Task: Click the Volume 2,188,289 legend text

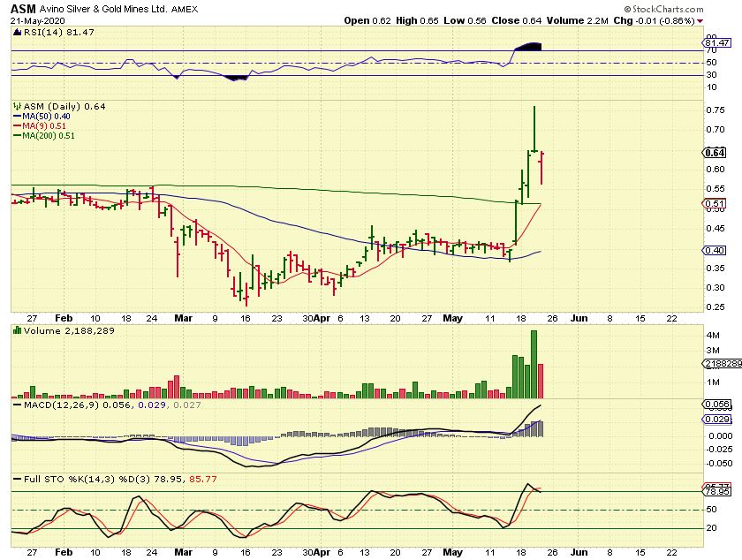Action: pyautogui.click(x=69, y=330)
